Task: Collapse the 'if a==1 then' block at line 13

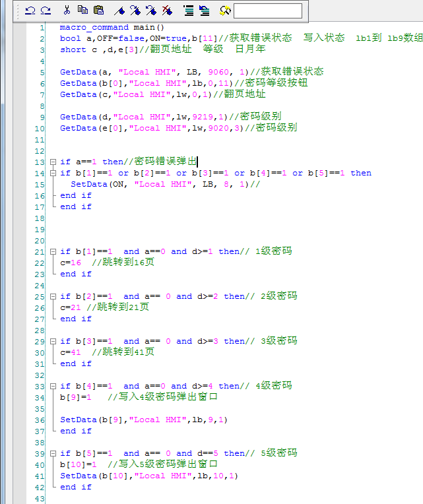Action: [53, 162]
